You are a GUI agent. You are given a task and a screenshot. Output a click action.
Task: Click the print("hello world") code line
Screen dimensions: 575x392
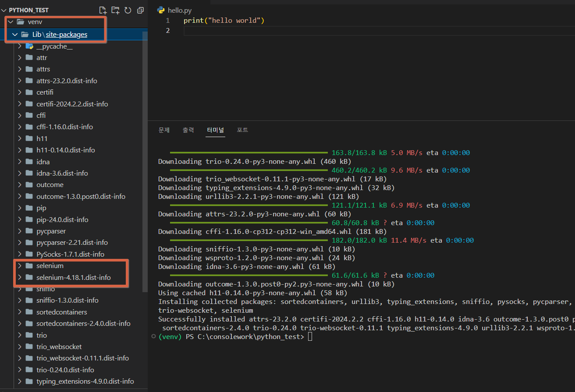[224, 21]
